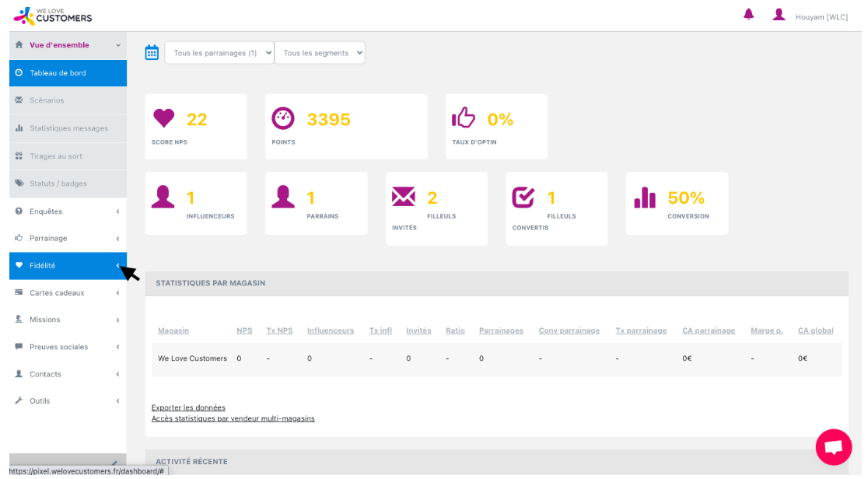
Task: Click the notification bell icon
Action: (748, 15)
